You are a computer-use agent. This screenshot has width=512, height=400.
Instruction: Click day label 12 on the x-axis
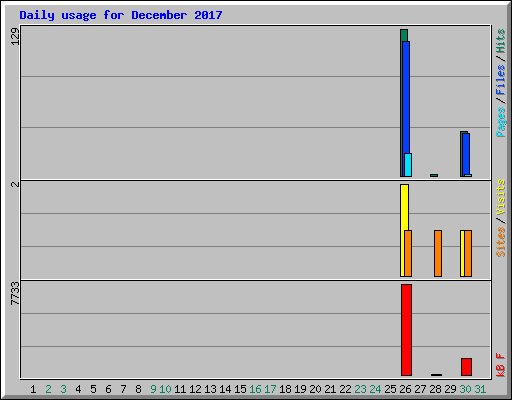tap(195, 389)
